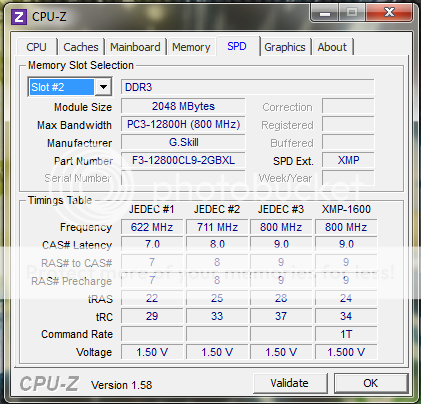The width and height of the screenshot is (421, 404).
Task: Click the tRC value 33
Action: [217, 316]
